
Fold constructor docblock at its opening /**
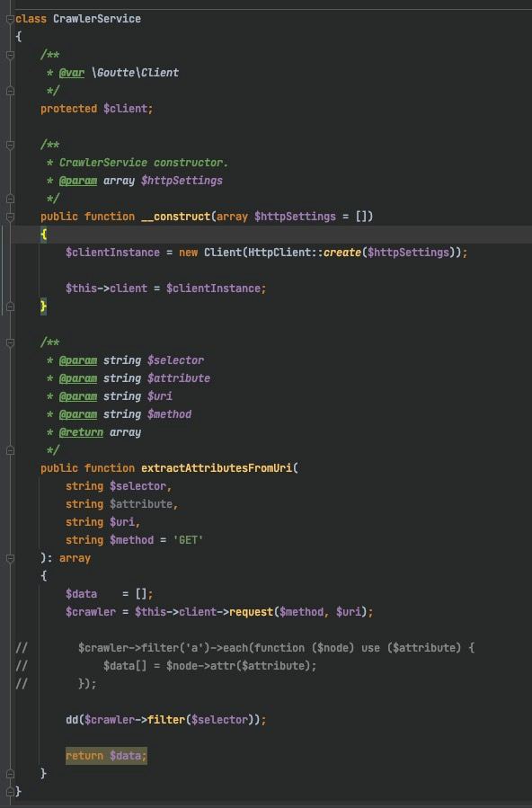10,145
